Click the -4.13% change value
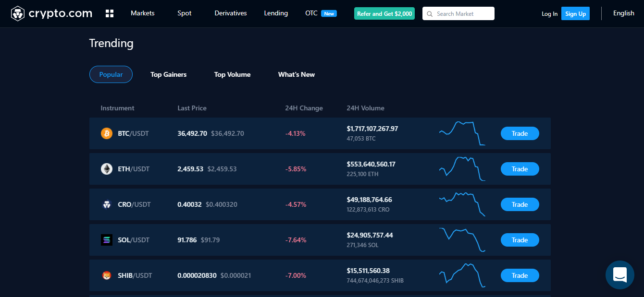 (x=295, y=133)
